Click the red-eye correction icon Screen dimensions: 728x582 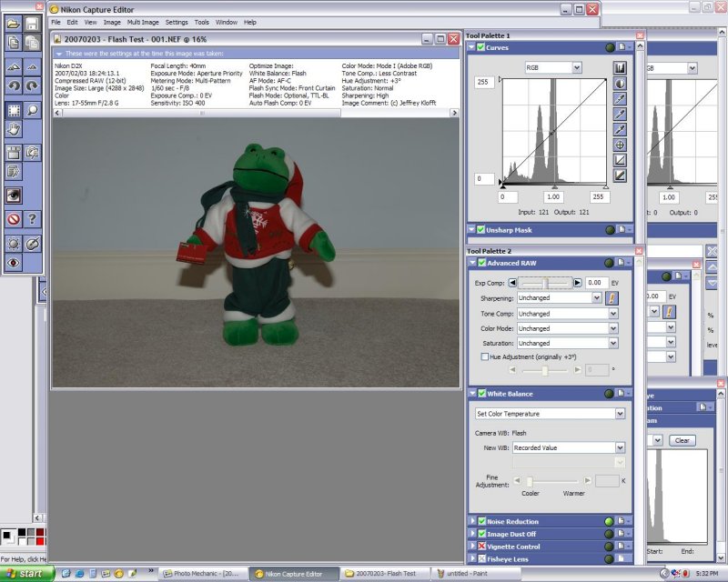click(x=14, y=263)
